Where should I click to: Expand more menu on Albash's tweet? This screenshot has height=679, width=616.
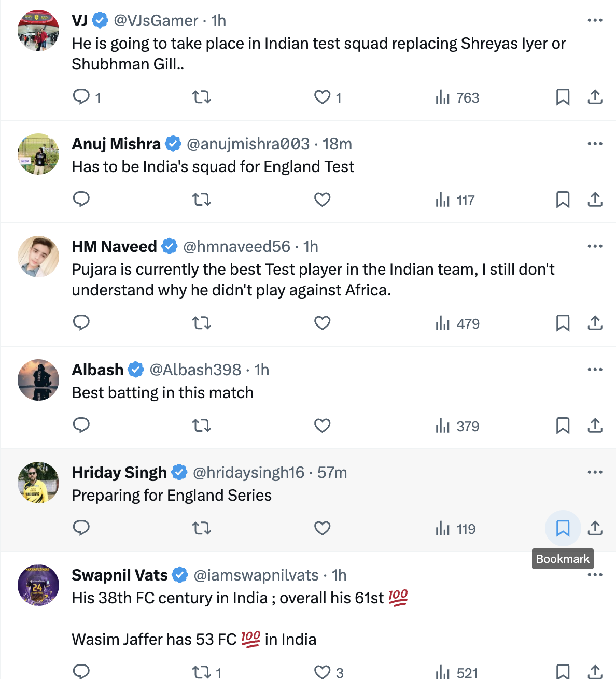(x=595, y=370)
